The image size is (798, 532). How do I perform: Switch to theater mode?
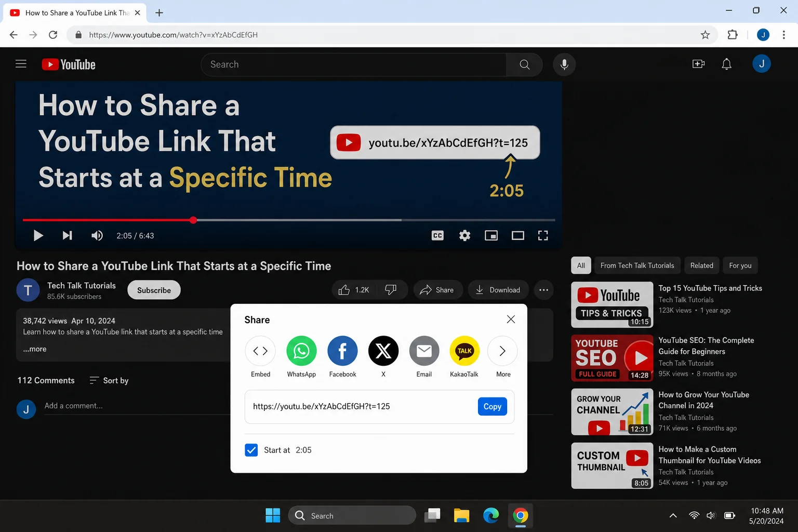click(x=518, y=235)
